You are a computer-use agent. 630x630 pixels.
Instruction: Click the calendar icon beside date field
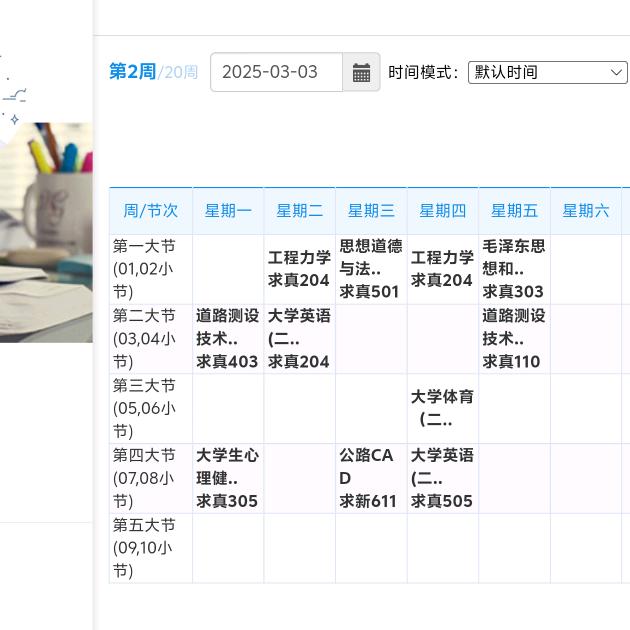[x=361, y=73]
